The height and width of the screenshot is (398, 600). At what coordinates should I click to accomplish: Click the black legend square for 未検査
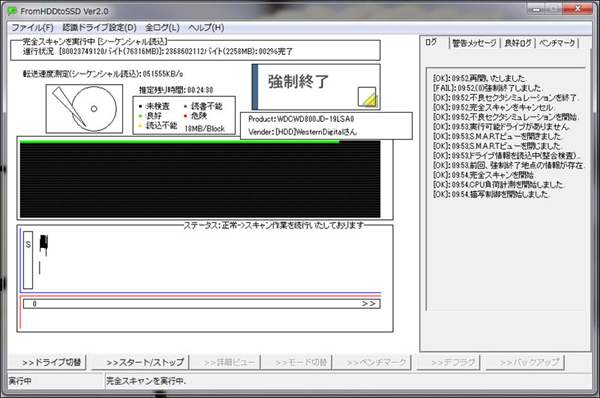[140, 106]
